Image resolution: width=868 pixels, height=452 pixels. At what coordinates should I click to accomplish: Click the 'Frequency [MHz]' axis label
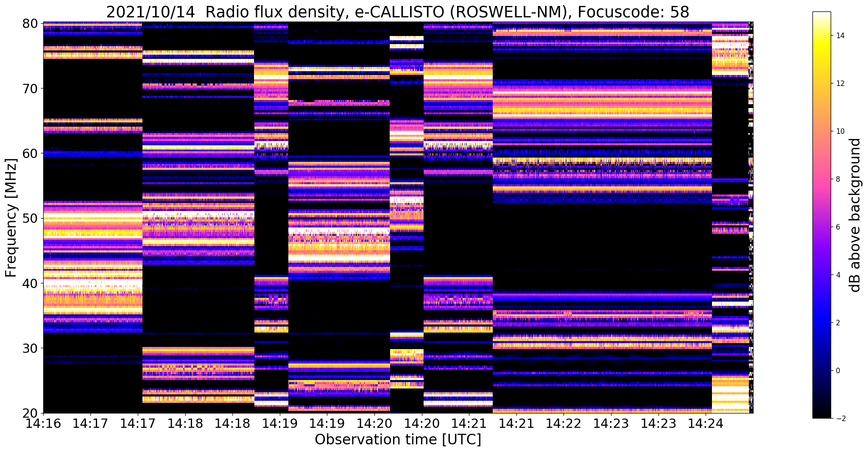pos(11,218)
